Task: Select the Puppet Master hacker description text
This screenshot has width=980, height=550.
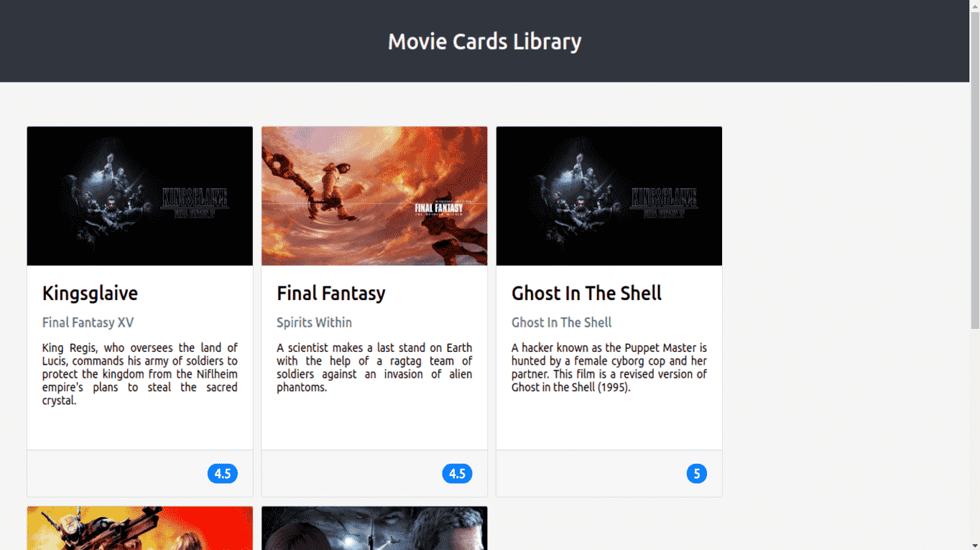Action: point(609,368)
